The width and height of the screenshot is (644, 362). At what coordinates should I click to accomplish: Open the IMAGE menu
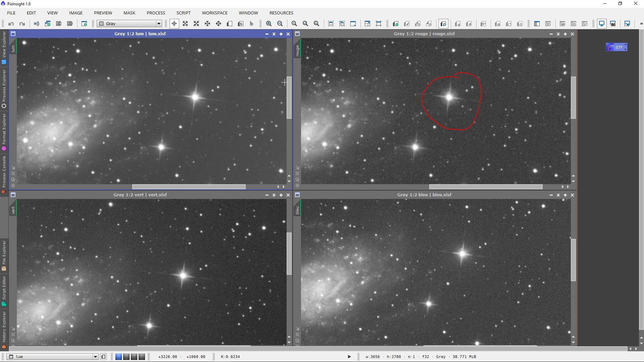click(76, 13)
